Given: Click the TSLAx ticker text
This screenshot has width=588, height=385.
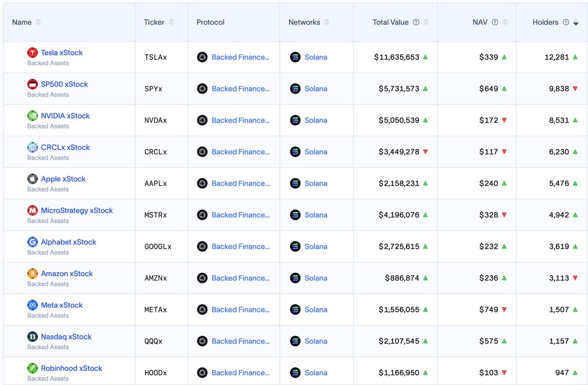Looking at the screenshot, I should 155,57.
